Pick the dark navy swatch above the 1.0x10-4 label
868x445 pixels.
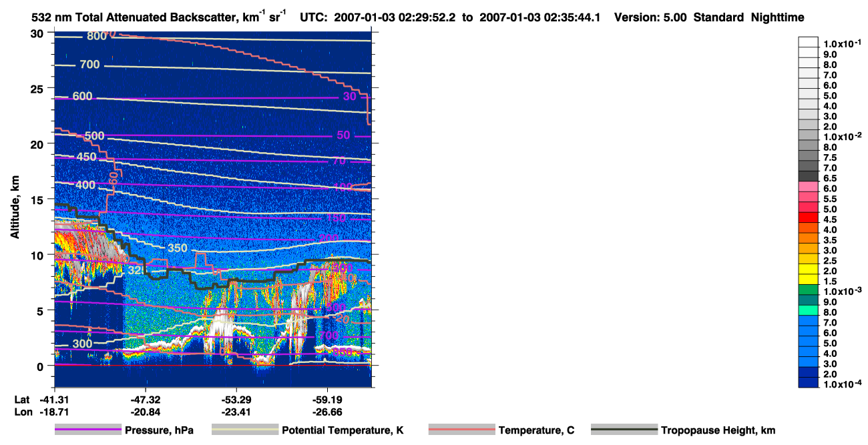tap(808, 382)
